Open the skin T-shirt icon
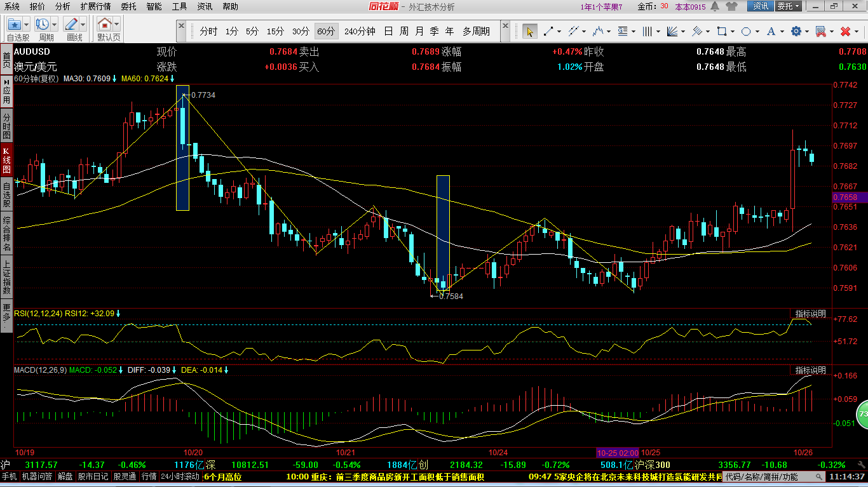This screenshot has width=868, height=487. tap(733, 6)
